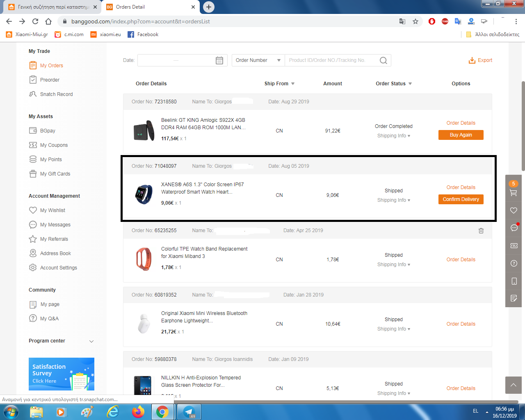The height and width of the screenshot is (420, 525).
Task: Click the back-to-top arrow button
Action: (x=513, y=385)
